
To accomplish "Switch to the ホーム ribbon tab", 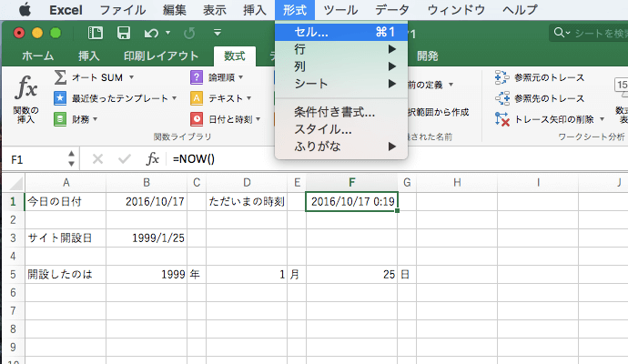I will point(38,56).
